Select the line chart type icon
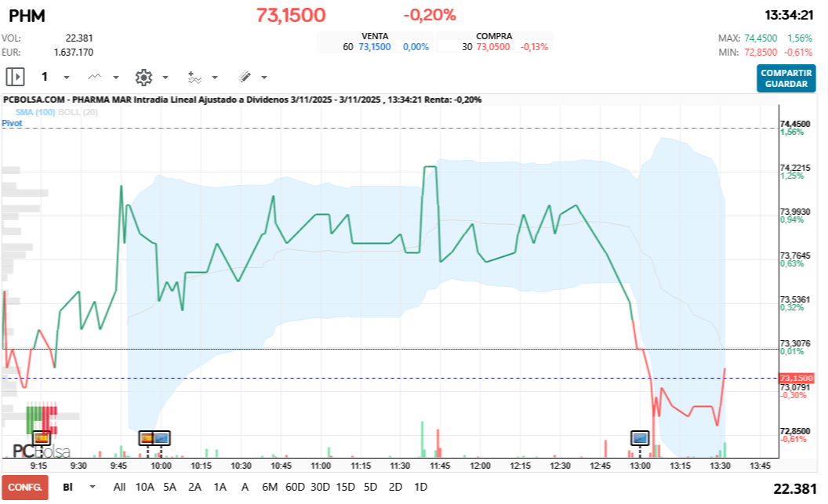This screenshot has height=504, width=828. 94,77
